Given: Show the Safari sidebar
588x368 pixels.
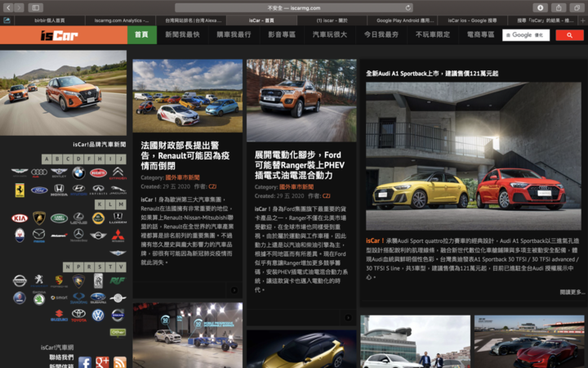Looking at the screenshot, I should tap(36, 7).
